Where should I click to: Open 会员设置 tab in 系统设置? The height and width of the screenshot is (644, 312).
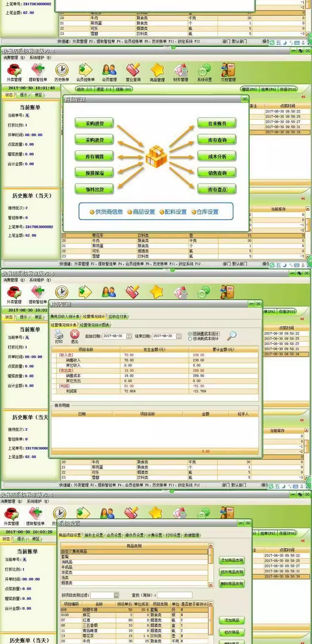coord(114,535)
